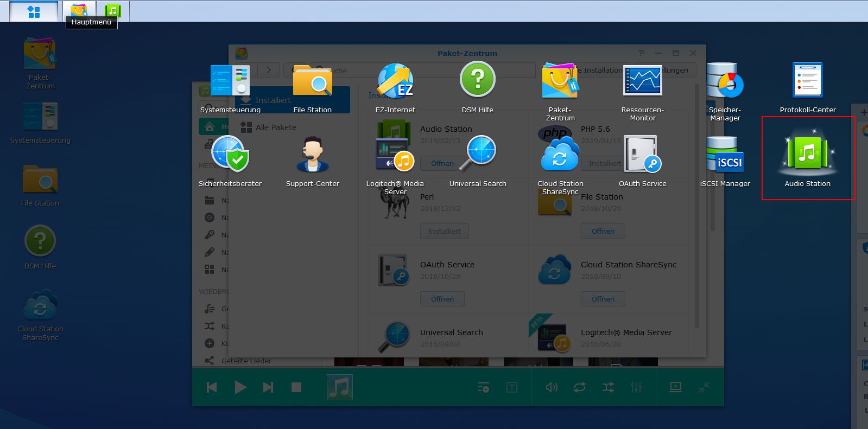Image resolution: width=868 pixels, height=429 pixels.
Task: Select Installiert in Paket-Zentrum sidebar
Action: point(293,100)
